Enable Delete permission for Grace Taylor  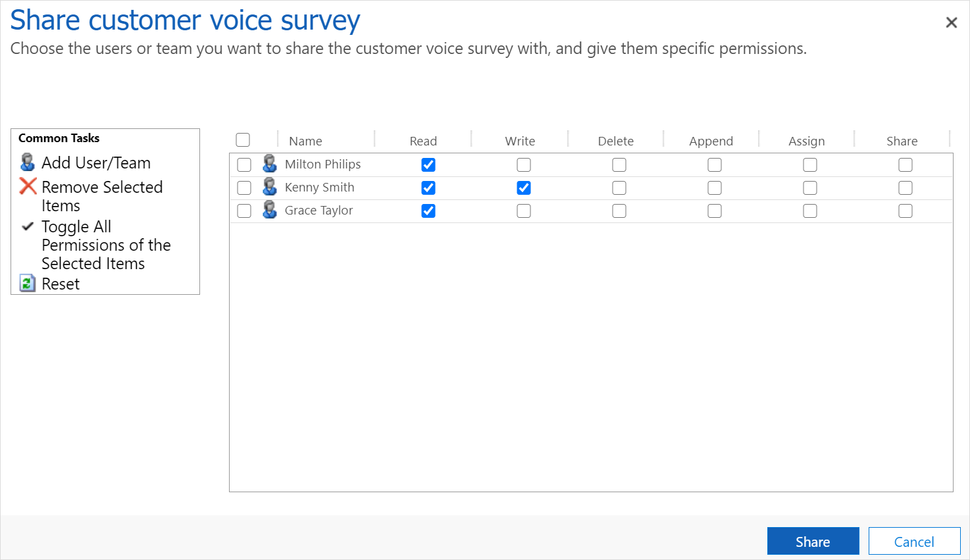point(619,211)
